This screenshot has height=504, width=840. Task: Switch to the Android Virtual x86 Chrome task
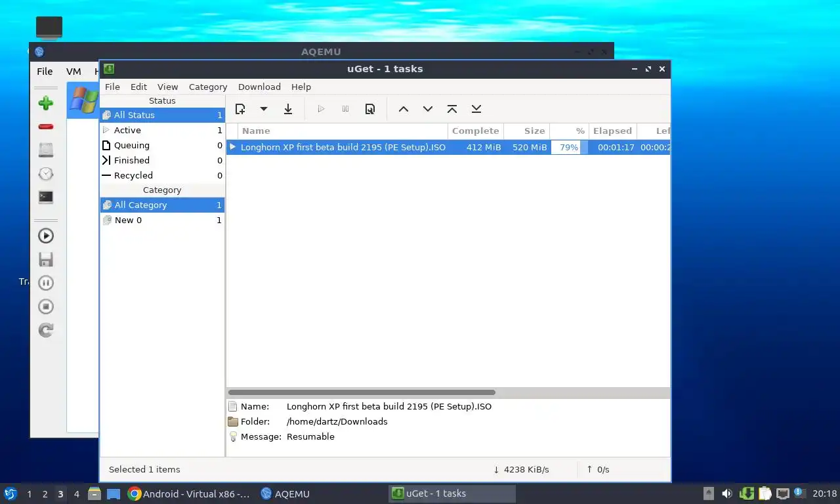tap(189, 493)
